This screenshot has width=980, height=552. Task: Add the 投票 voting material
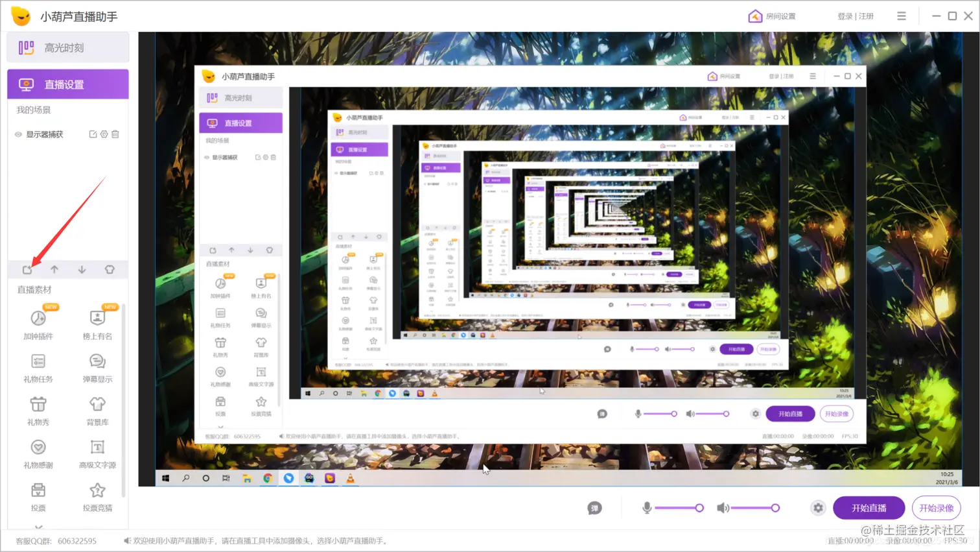[38, 497]
